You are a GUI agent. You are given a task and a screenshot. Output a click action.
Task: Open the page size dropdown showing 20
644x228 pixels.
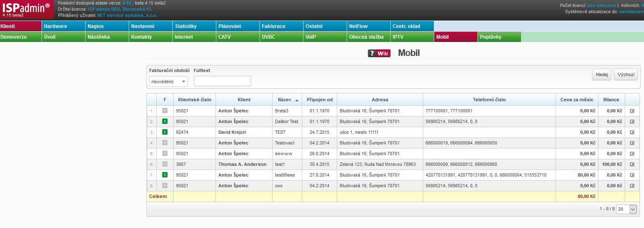[x=626, y=209]
